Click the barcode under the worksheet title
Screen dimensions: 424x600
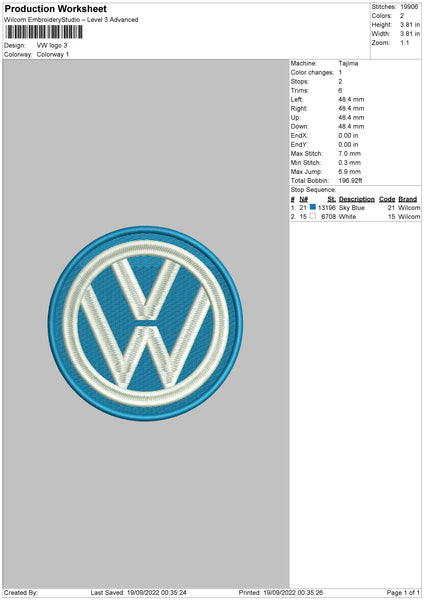coord(44,32)
